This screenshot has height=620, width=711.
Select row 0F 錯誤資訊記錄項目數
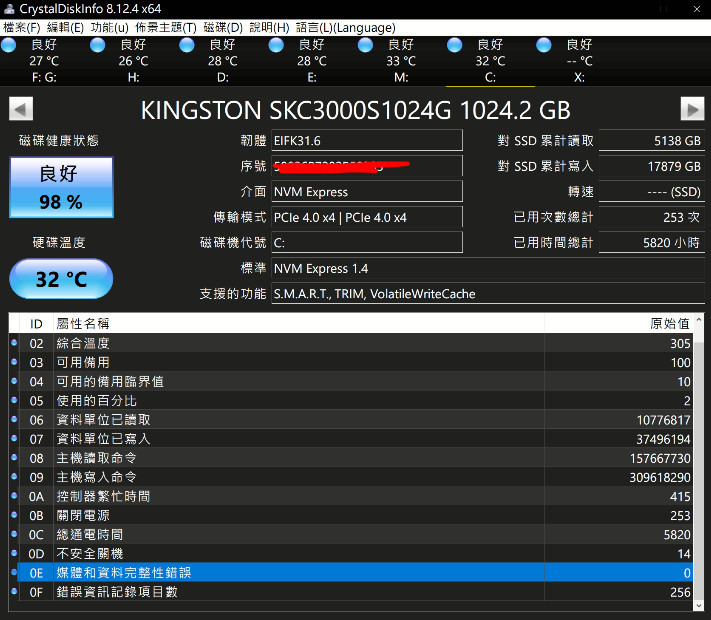coord(350,591)
